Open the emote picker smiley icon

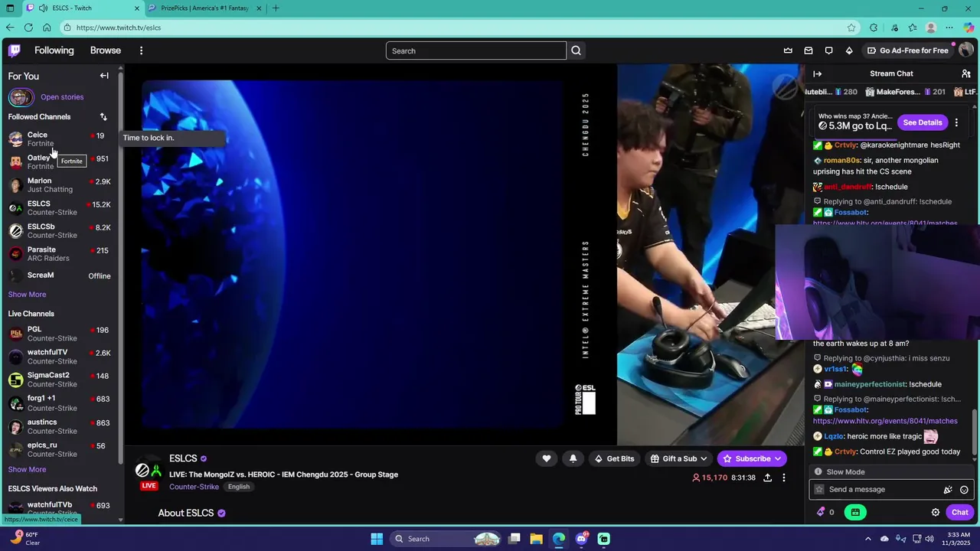pyautogui.click(x=964, y=490)
